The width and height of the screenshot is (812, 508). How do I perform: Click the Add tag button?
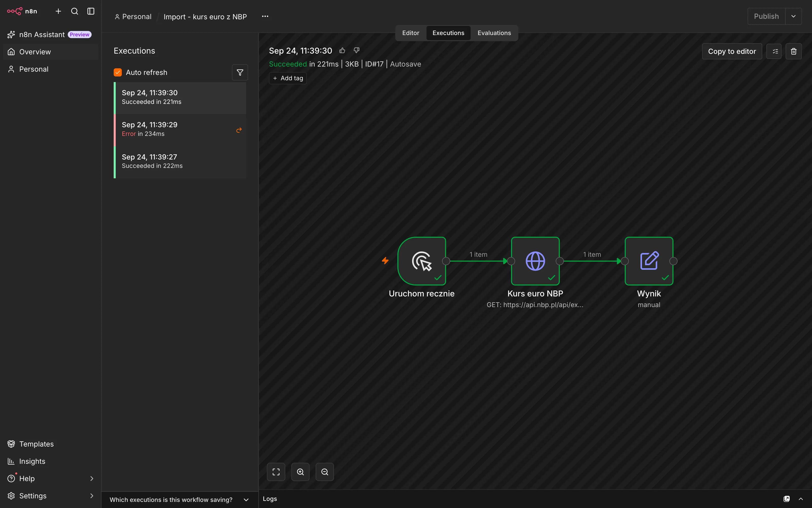pos(288,78)
